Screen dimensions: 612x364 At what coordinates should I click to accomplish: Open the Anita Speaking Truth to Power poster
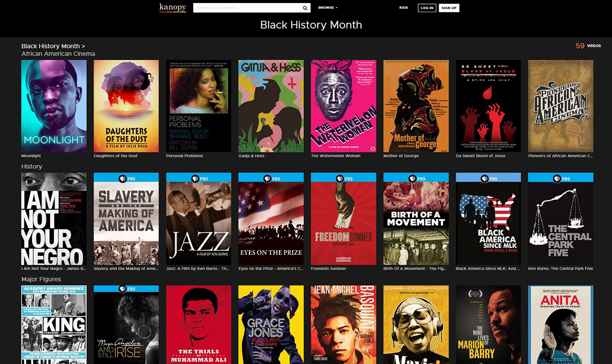pos(561,325)
